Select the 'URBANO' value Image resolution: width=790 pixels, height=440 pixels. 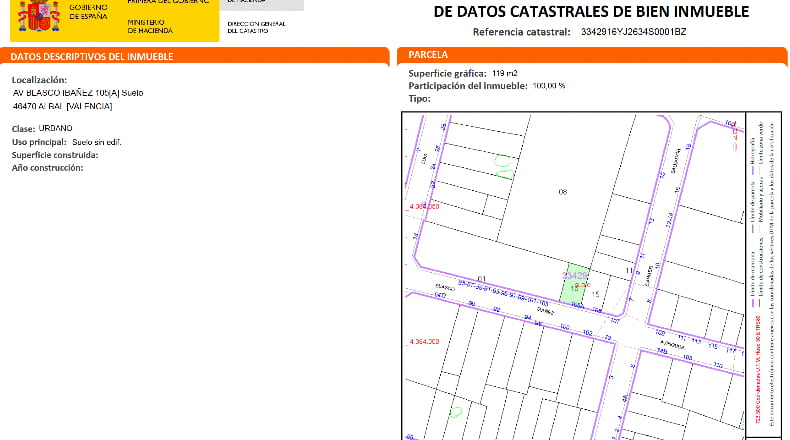55,128
